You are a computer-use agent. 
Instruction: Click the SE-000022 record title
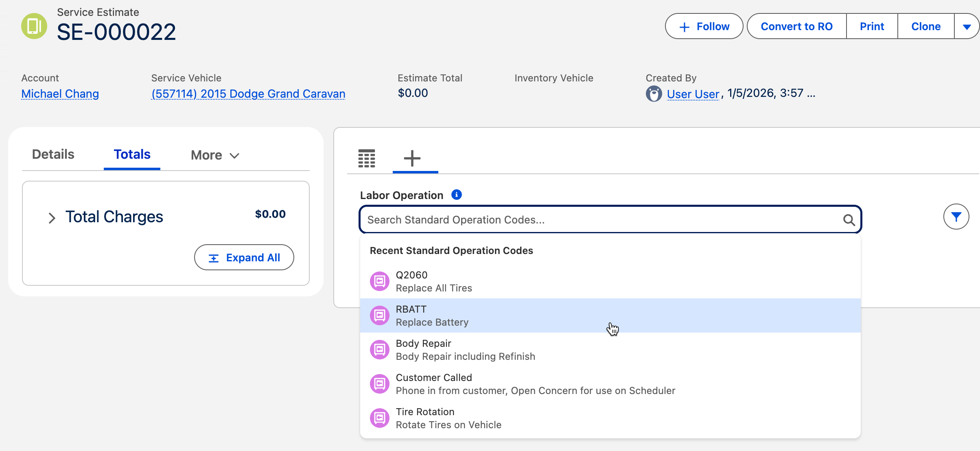click(116, 32)
